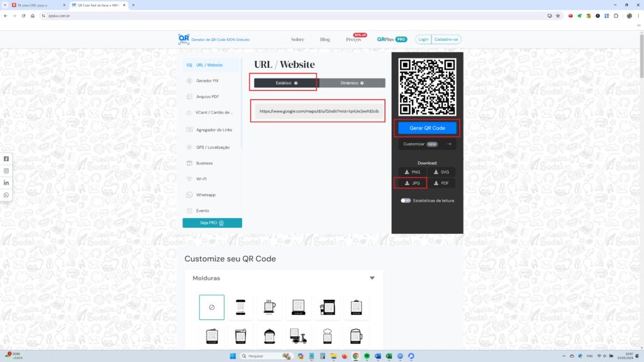Bookmark this page with the star icon
This screenshot has width=644, height=362.
click(558, 16)
